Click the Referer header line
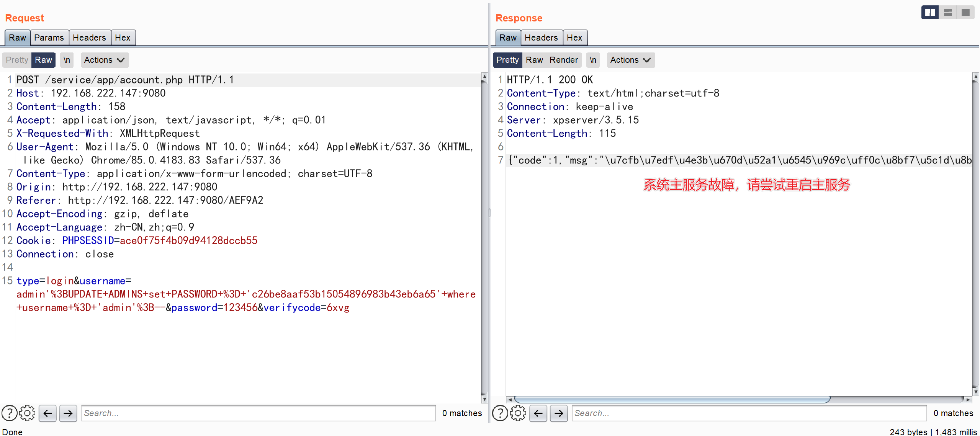 tap(140, 200)
